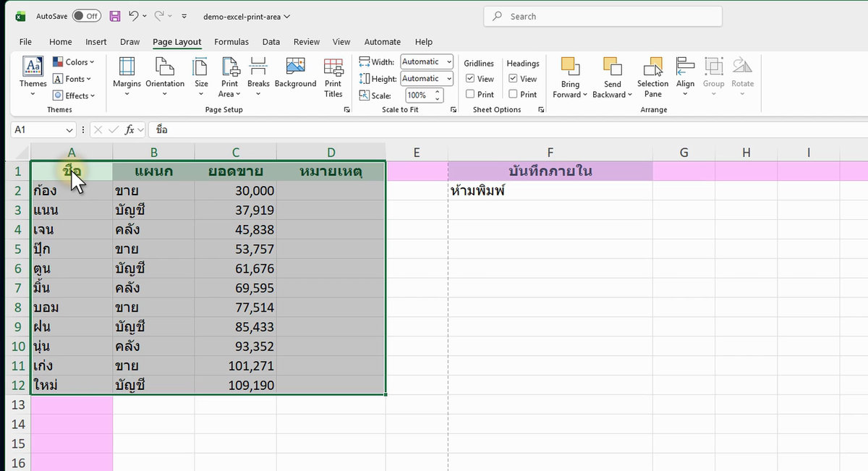Open theme Effects dropdown

click(74, 96)
